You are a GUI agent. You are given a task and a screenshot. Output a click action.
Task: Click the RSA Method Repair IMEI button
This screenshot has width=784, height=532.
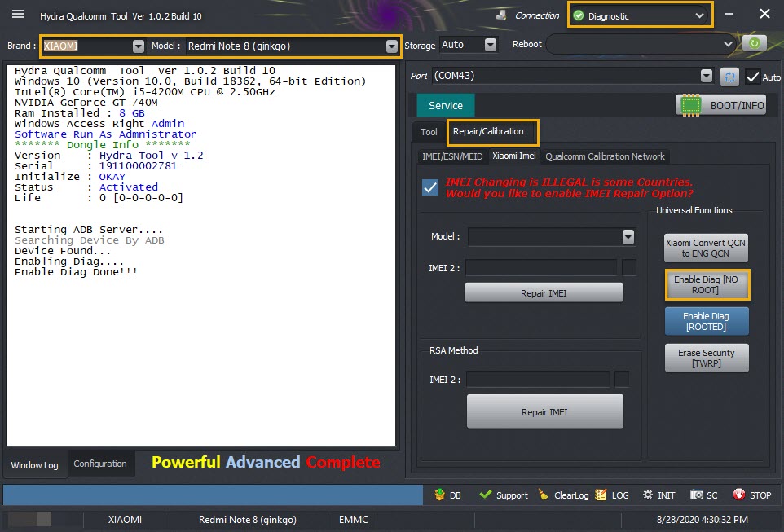click(544, 412)
